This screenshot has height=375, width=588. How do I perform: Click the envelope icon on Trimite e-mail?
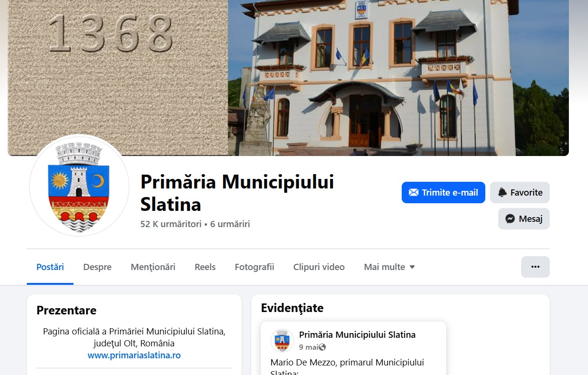pyautogui.click(x=414, y=193)
